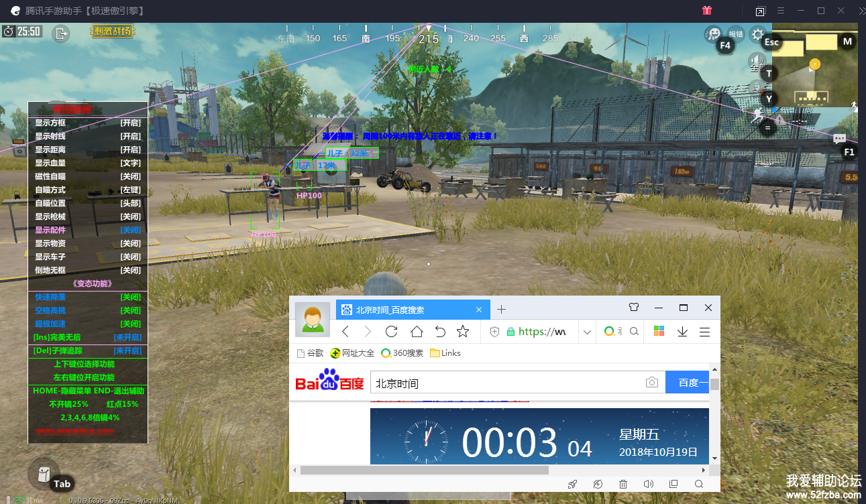
Task: Click the exit match icon beside the timer
Action: 61,33
